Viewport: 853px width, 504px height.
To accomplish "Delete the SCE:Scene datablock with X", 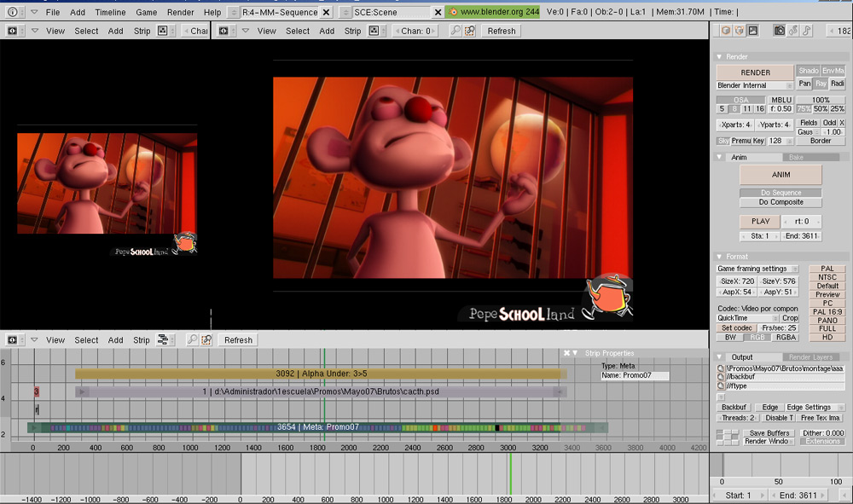I will (438, 12).
